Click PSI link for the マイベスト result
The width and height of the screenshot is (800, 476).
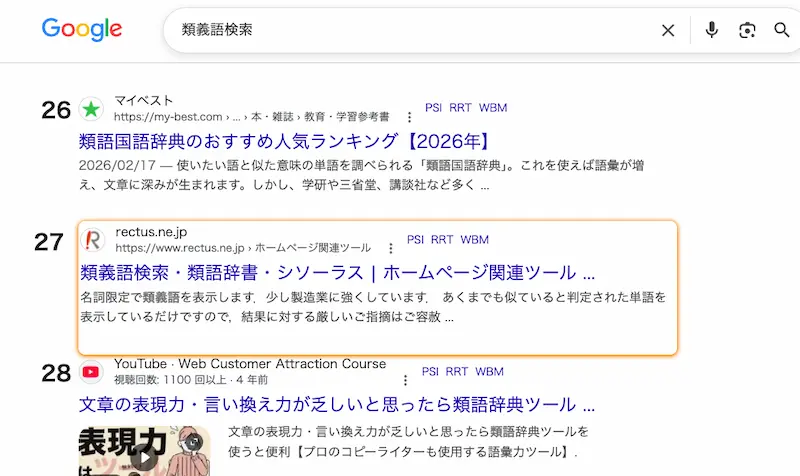pos(434,108)
